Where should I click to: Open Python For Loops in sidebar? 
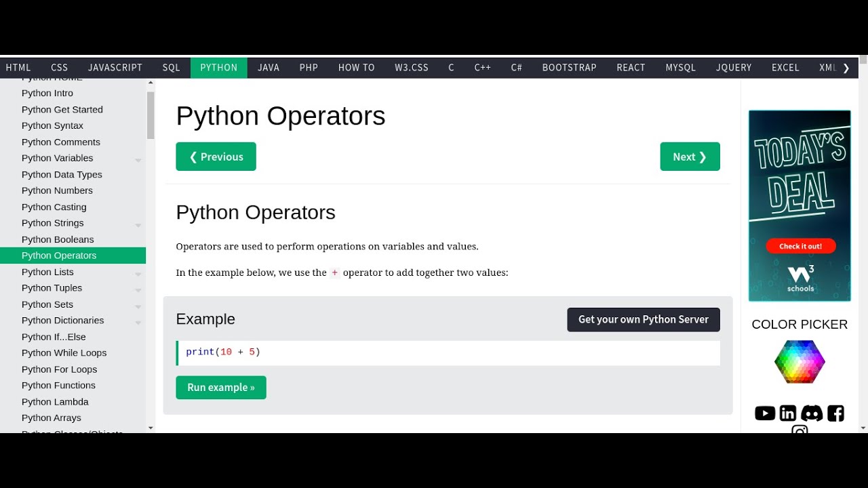tap(73, 369)
